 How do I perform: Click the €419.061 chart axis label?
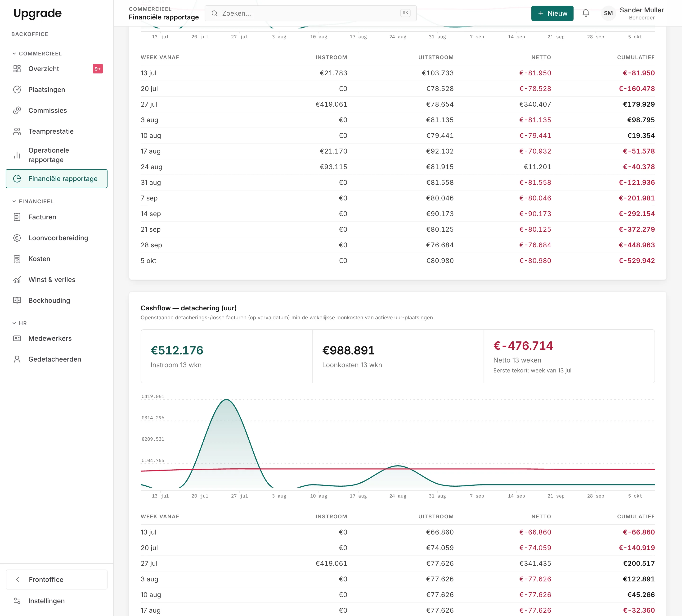[x=153, y=396]
